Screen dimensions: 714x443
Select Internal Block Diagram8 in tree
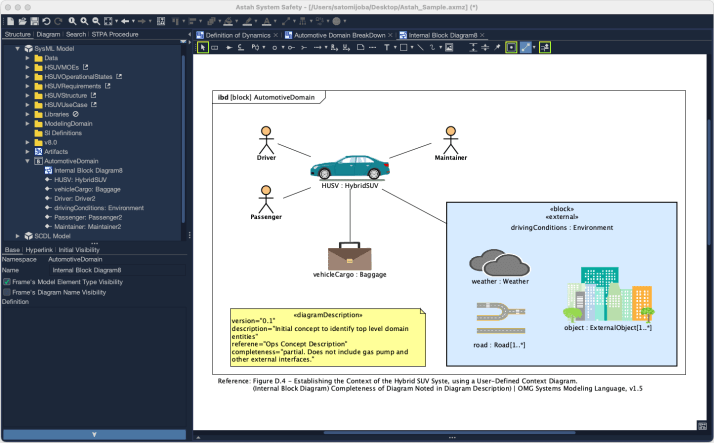click(x=87, y=170)
